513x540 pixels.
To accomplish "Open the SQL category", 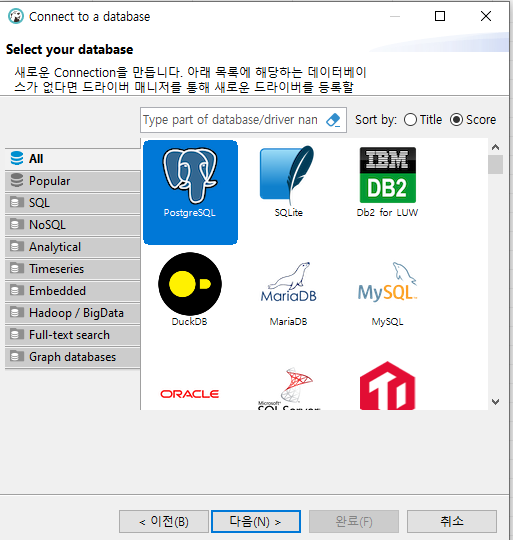I will (x=73, y=203).
